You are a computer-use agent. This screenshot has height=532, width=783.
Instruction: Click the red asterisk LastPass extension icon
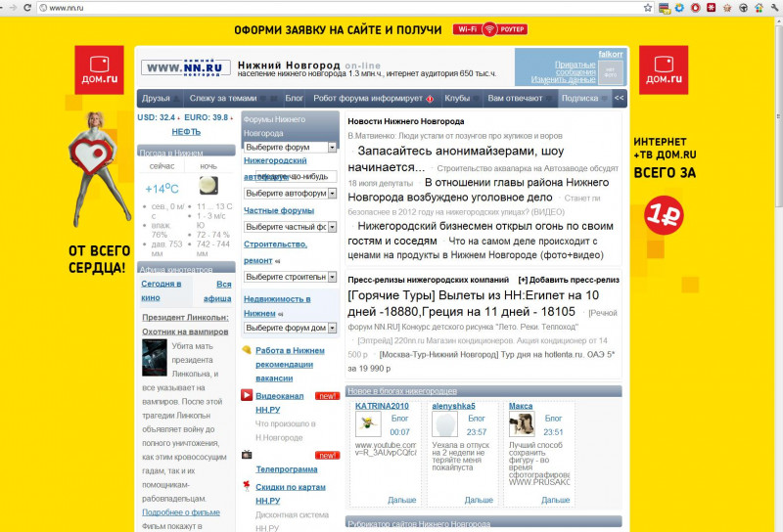pyautogui.click(x=712, y=8)
